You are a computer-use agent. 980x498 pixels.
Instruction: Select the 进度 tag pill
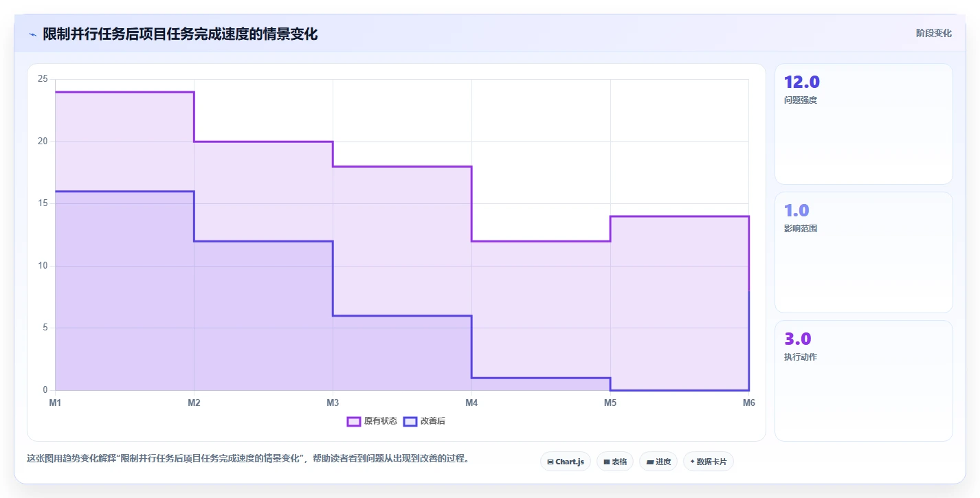click(x=658, y=462)
